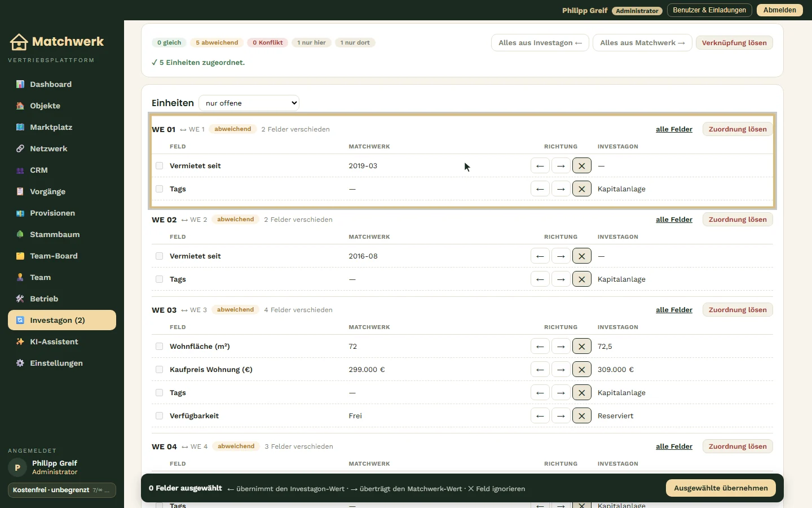
Task: Open the Marktplatz sidebar icon
Action: click(x=20, y=127)
